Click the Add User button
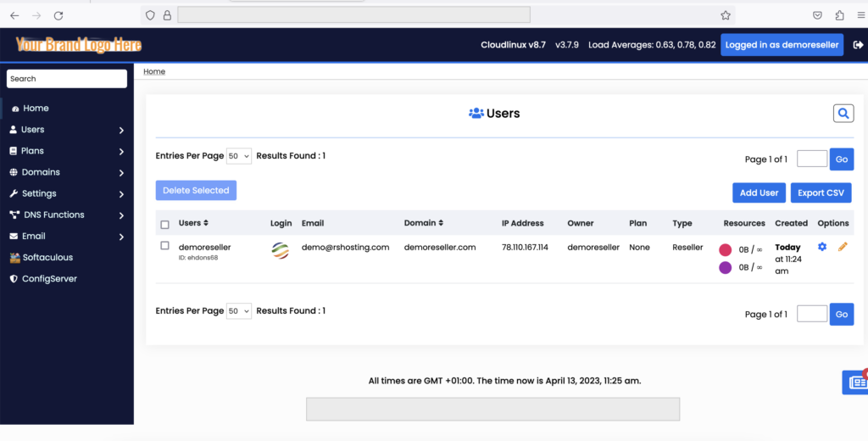Image resolution: width=868 pixels, height=441 pixels. pos(759,193)
